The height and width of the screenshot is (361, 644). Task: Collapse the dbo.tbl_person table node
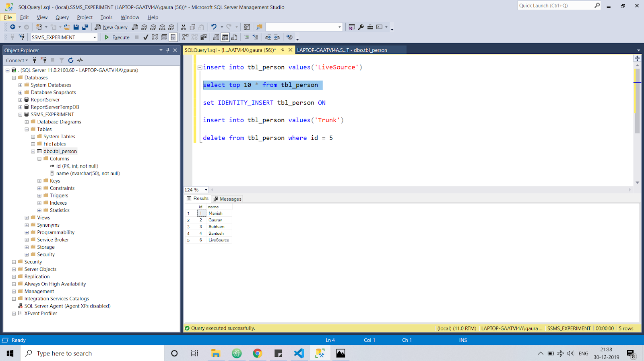click(33, 152)
